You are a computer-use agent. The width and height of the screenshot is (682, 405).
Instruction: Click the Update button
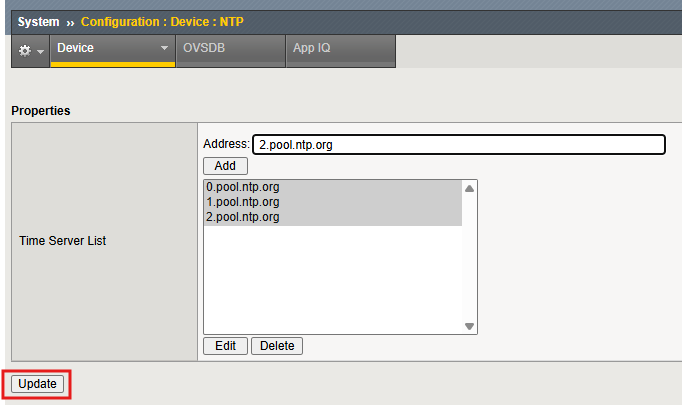[x=37, y=384]
